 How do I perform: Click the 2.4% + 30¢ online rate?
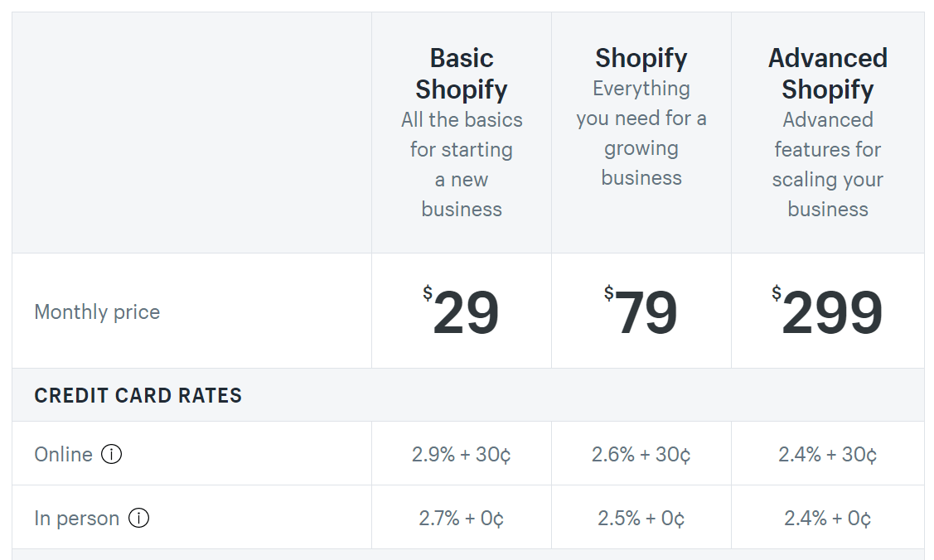click(828, 454)
